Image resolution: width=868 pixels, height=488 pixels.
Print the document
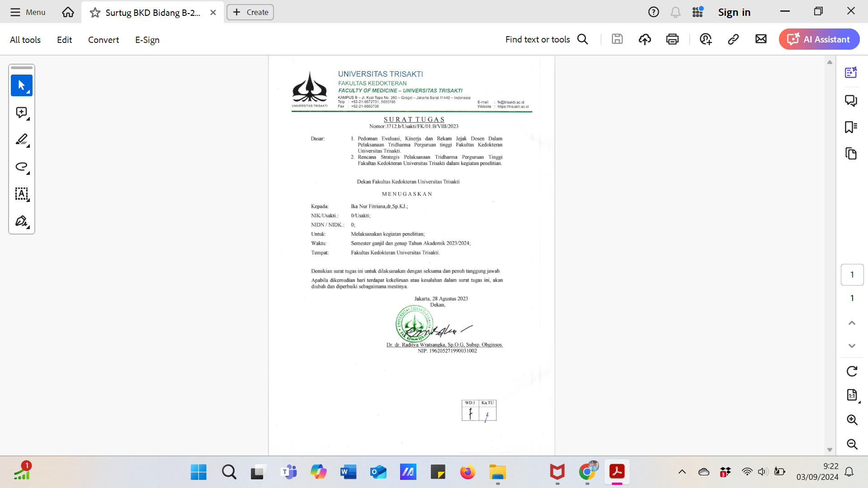point(672,39)
